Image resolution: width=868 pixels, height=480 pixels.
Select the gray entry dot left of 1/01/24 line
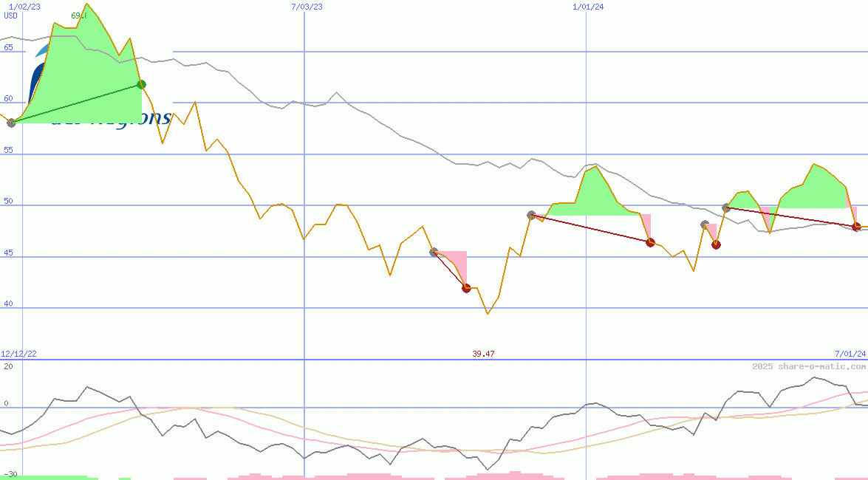point(531,215)
